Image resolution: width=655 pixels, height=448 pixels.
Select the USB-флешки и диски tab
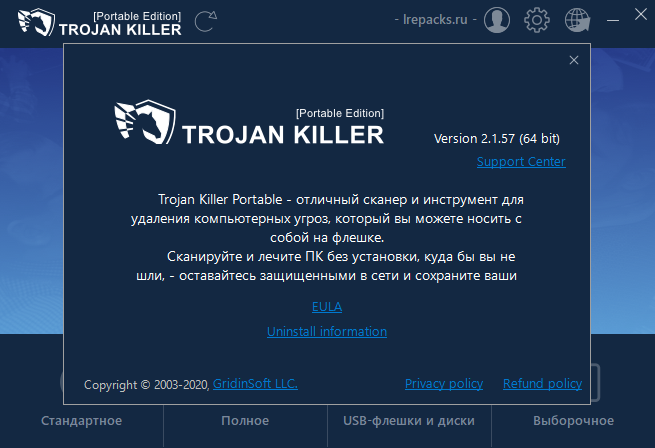(409, 421)
